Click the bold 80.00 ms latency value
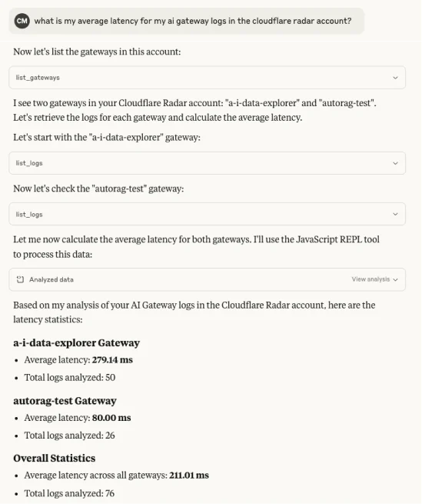 click(x=111, y=418)
